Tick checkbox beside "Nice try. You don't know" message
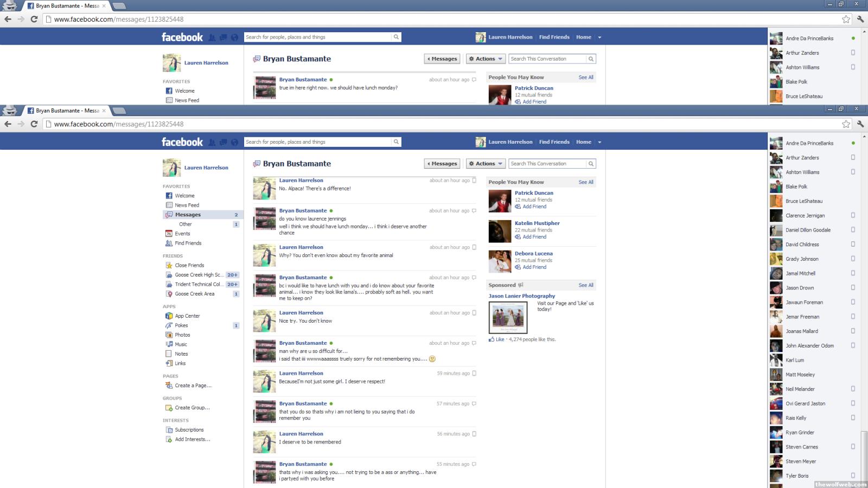The height and width of the screenshot is (488, 868). pyautogui.click(x=474, y=313)
